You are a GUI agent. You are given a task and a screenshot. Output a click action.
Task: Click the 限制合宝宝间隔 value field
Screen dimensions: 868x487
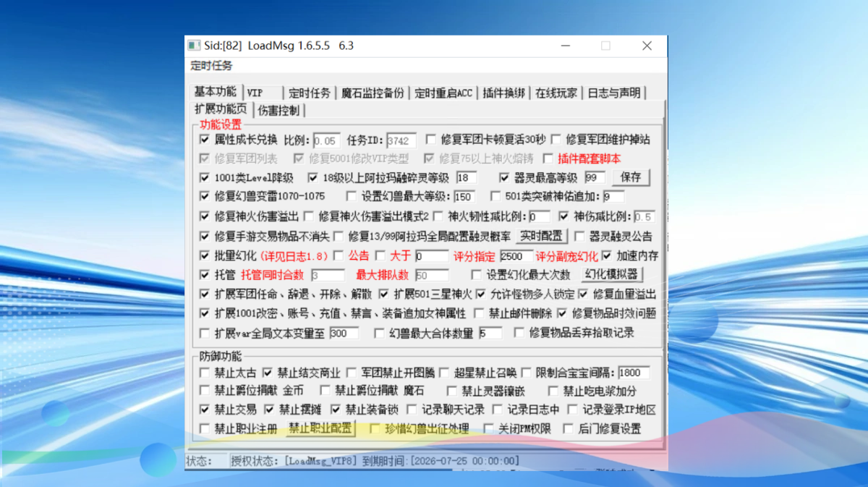pos(634,373)
